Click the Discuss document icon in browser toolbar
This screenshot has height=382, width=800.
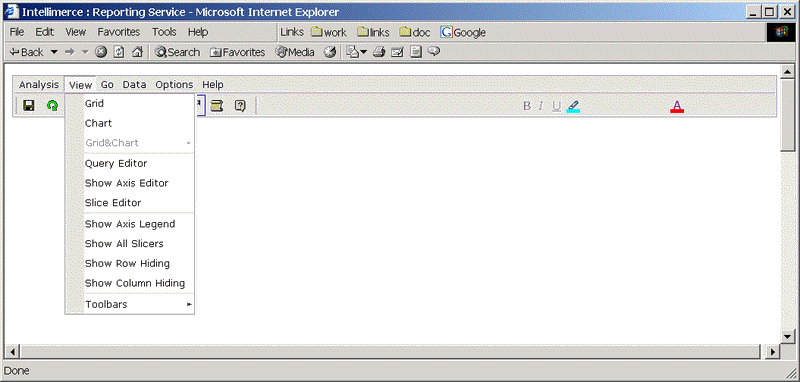(x=416, y=52)
